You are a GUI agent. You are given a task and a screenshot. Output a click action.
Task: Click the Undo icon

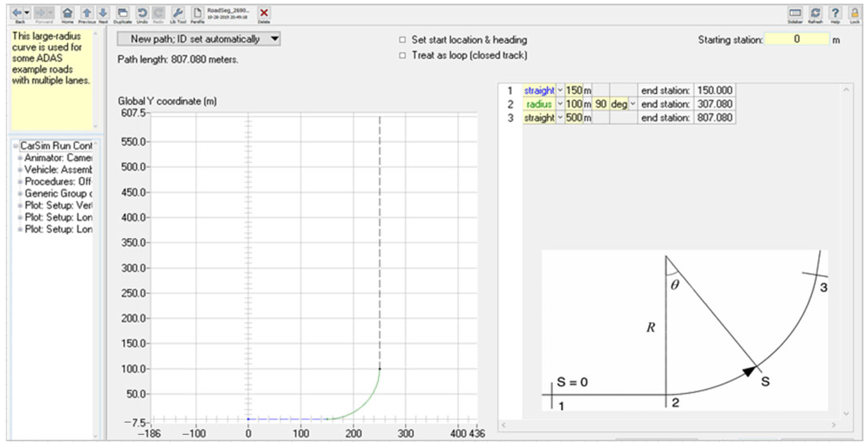pos(142,13)
